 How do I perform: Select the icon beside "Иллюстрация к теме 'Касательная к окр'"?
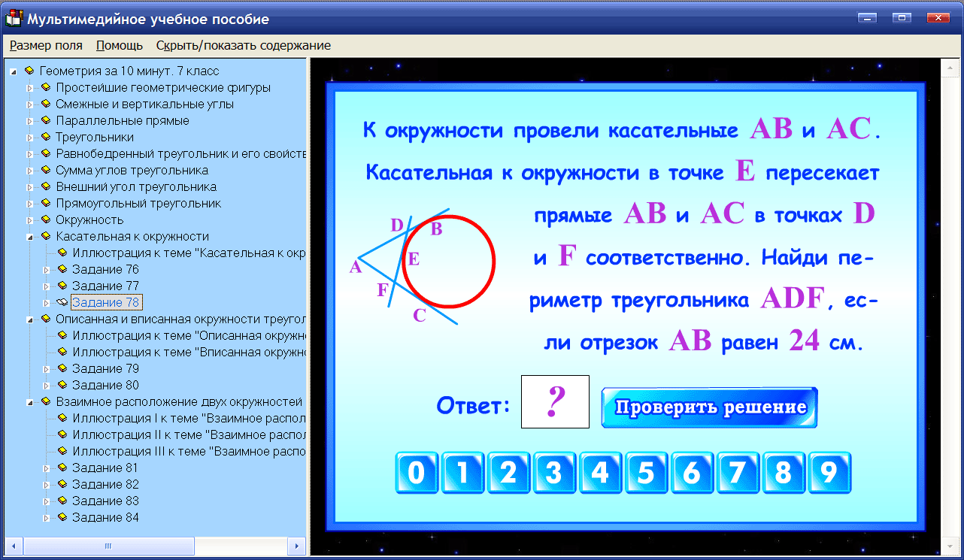point(63,253)
